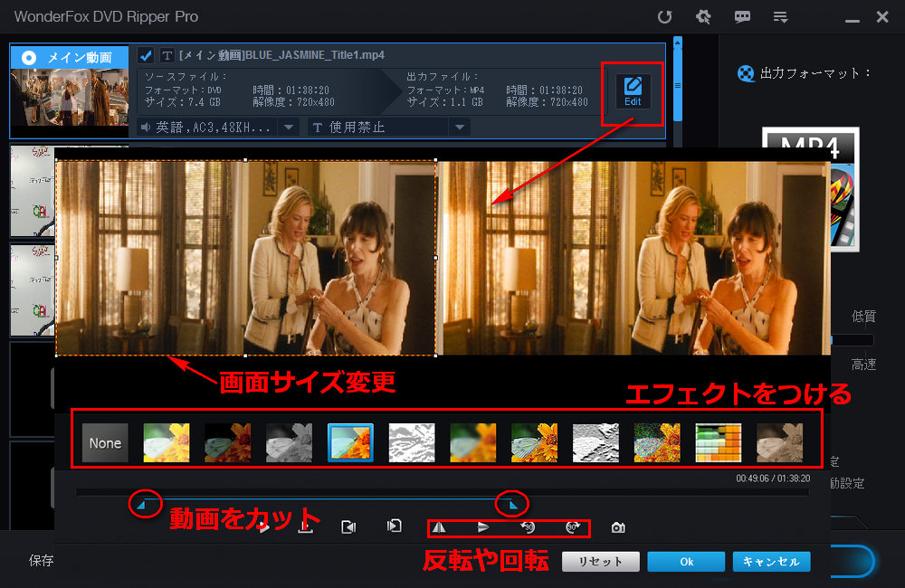Open the title bar hamburger menu icon
Image resolution: width=905 pixels, height=588 pixels.
click(780, 17)
